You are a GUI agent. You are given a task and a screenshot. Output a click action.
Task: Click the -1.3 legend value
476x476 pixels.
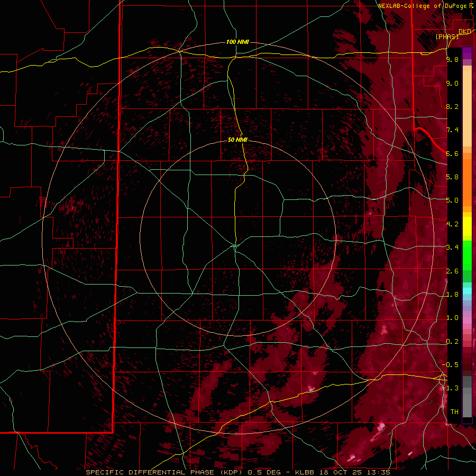click(x=451, y=388)
